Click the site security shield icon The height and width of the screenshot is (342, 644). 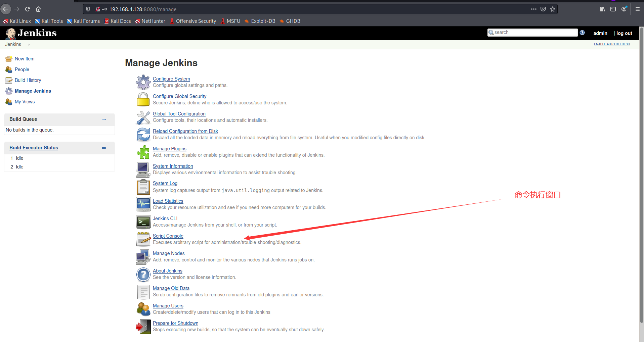coord(88,9)
